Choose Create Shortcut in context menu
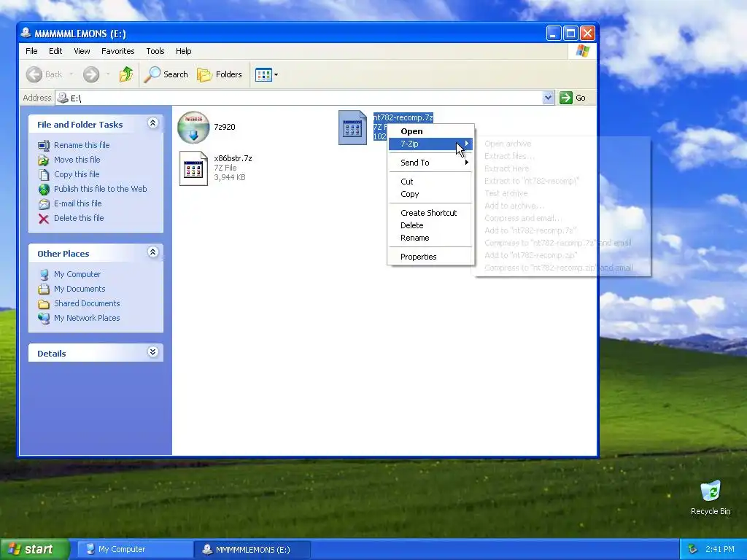The image size is (747, 560). [429, 213]
